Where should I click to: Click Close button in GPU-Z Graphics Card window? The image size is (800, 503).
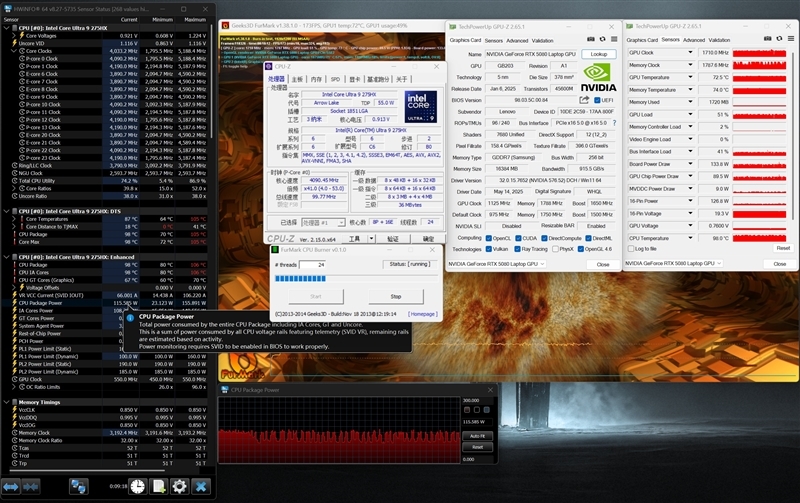pyautogui.click(x=603, y=264)
